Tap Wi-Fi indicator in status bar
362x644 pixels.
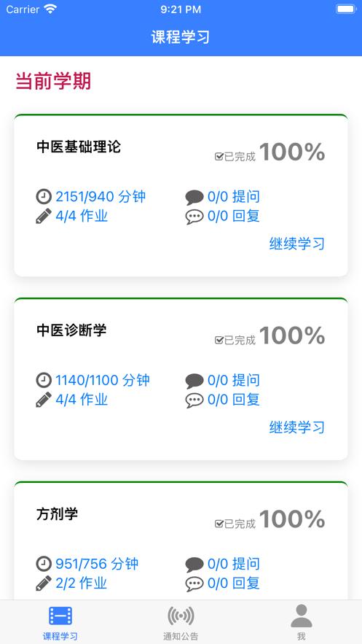coord(50,9)
